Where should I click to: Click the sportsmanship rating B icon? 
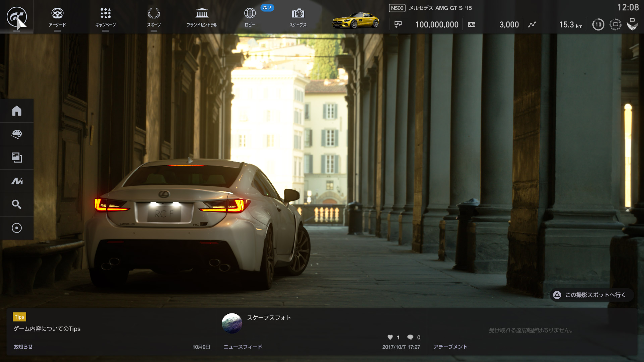[632, 24]
